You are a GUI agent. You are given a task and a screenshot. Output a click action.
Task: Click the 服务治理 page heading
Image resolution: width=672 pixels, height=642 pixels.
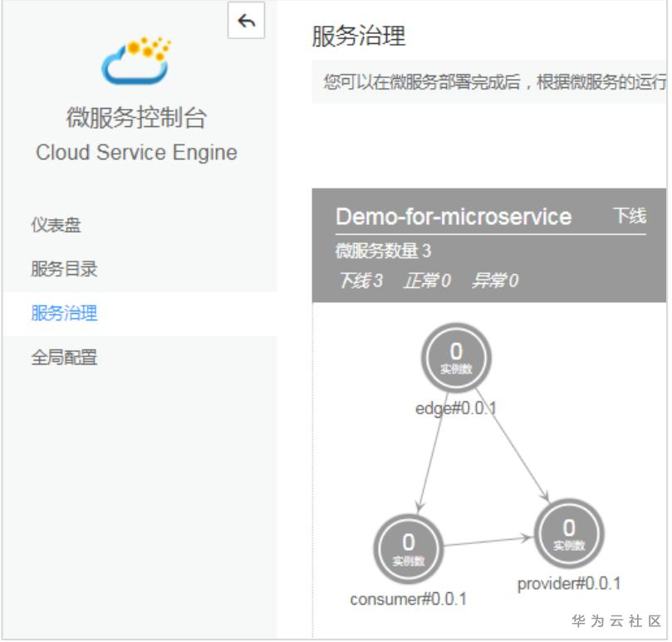point(359,37)
